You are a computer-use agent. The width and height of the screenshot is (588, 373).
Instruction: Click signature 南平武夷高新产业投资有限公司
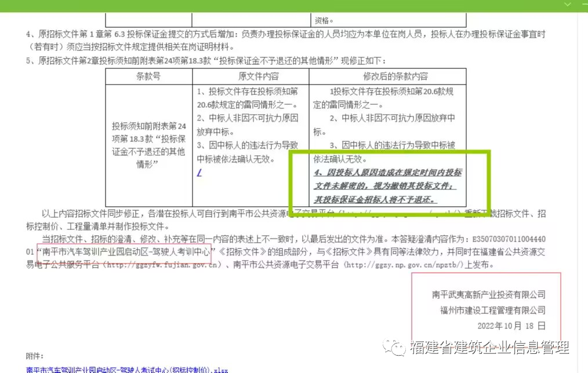click(488, 294)
